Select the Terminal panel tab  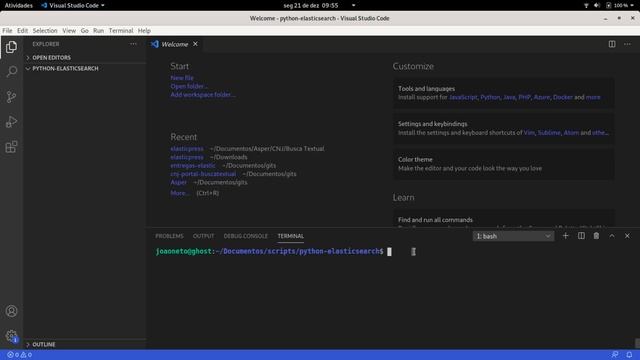click(x=291, y=236)
